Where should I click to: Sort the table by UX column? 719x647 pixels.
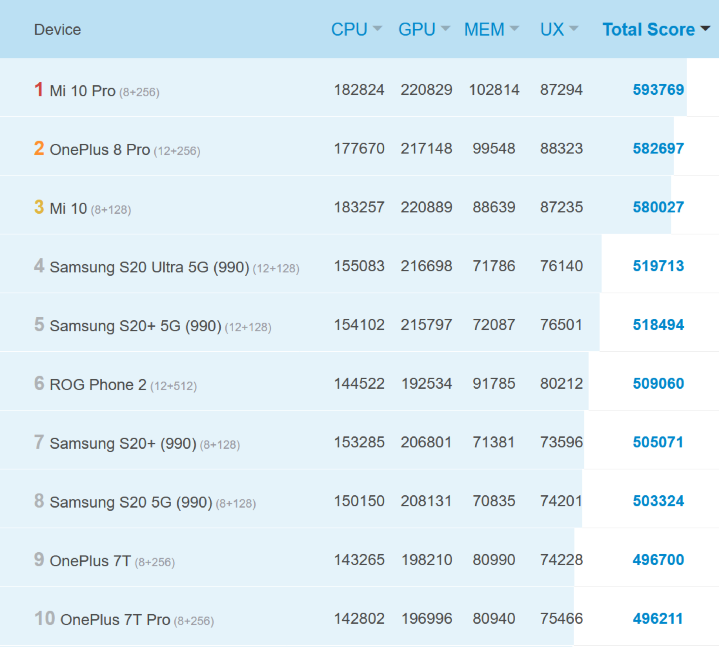559,29
